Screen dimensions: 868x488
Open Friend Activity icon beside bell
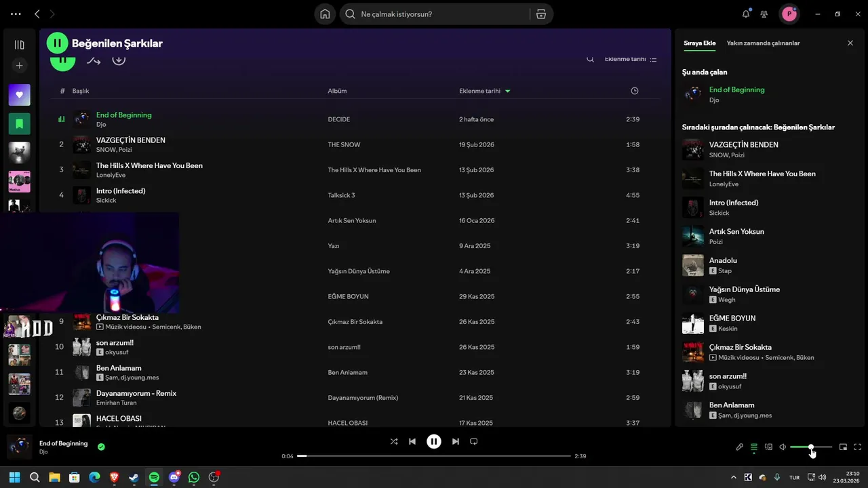pyautogui.click(x=764, y=14)
